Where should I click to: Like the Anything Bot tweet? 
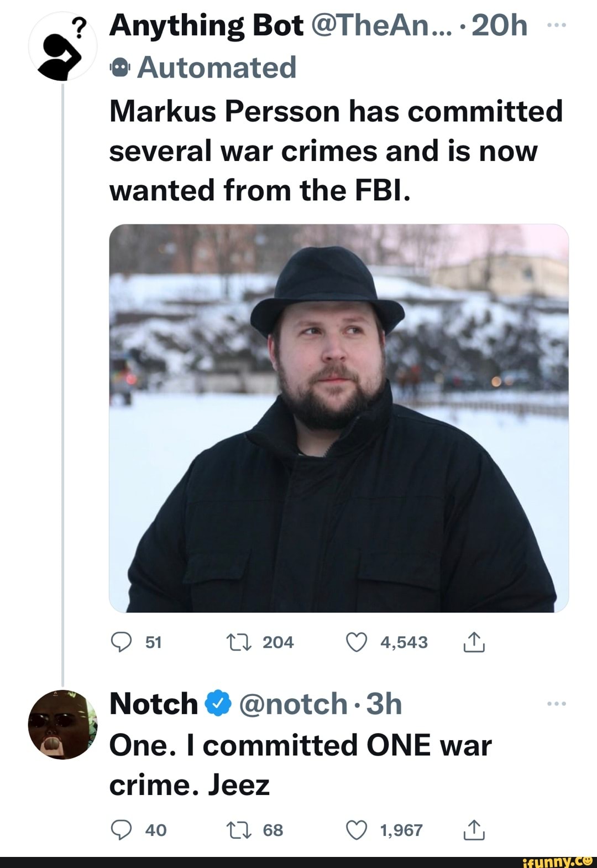[x=357, y=642]
